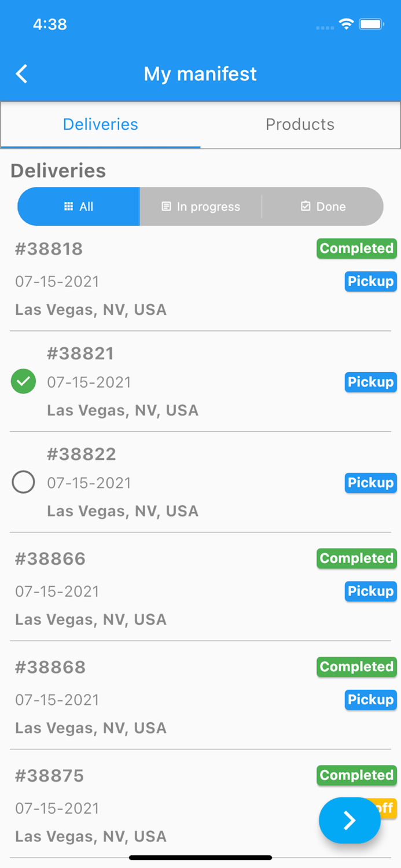Tap the blue next arrow floating button
The width and height of the screenshot is (401, 868).
tap(350, 820)
